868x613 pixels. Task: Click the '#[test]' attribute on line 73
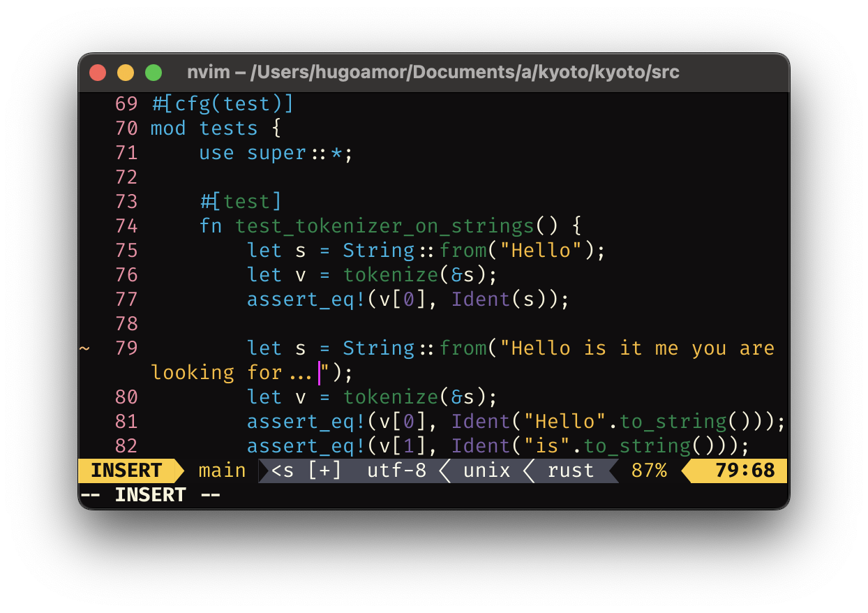coord(240,202)
